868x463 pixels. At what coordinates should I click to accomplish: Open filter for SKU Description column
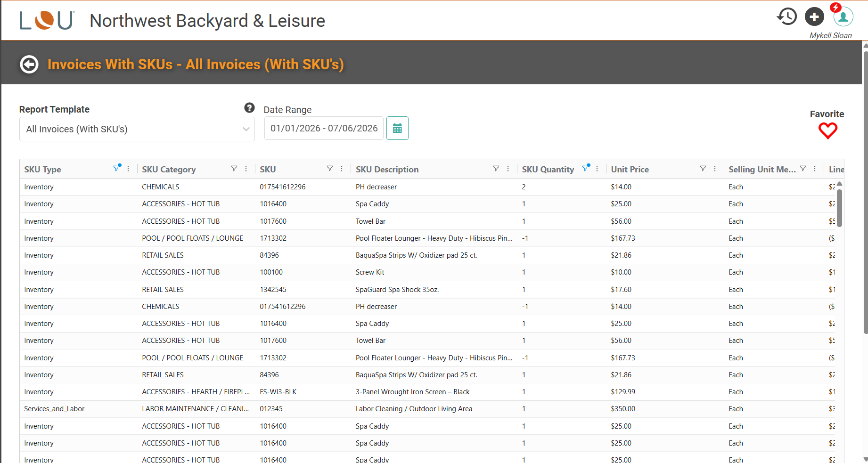(x=496, y=169)
